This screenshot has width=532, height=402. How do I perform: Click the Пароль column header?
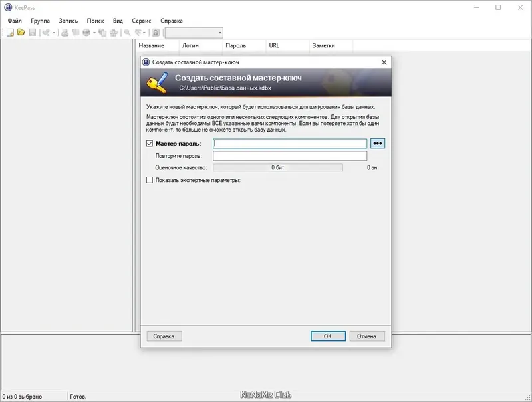(244, 45)
